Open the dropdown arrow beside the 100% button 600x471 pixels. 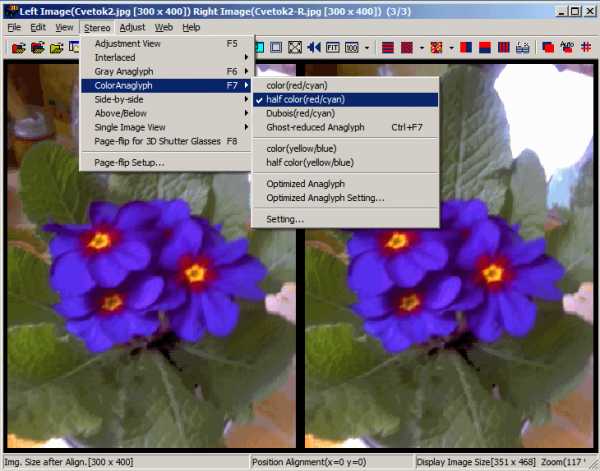pos(367,48)
